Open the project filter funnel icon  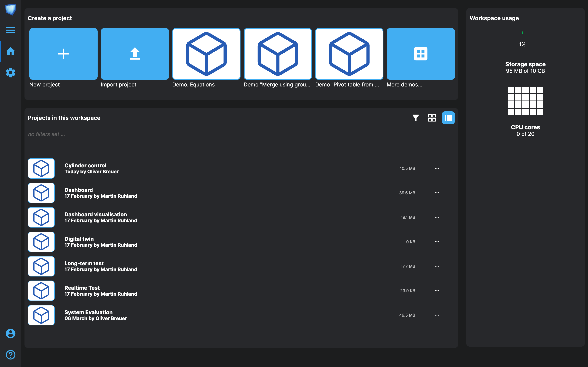415,118
